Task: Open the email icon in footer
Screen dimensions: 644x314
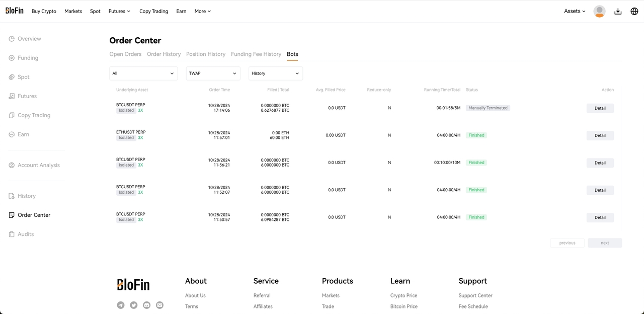Action: click(160, 305)
